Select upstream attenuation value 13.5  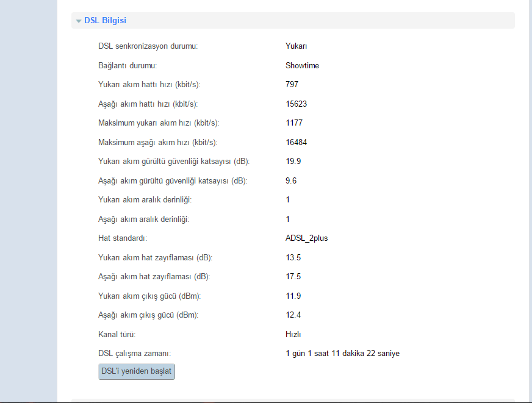coord(293,258)
